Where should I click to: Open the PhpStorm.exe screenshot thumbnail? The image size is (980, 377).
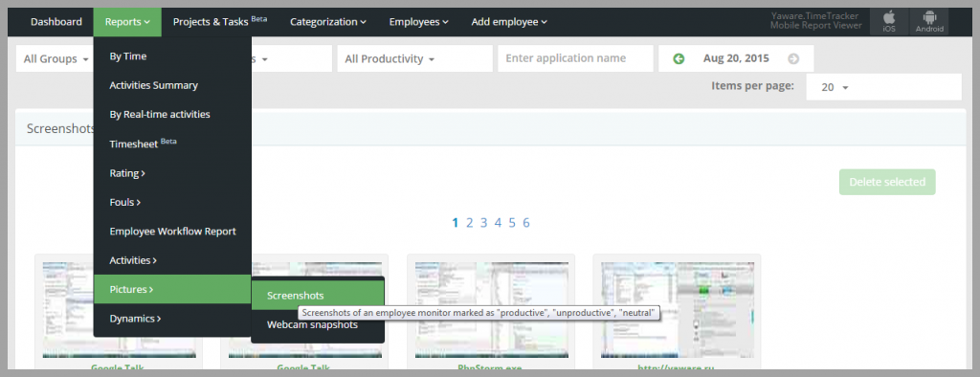(x=491, y=310)
